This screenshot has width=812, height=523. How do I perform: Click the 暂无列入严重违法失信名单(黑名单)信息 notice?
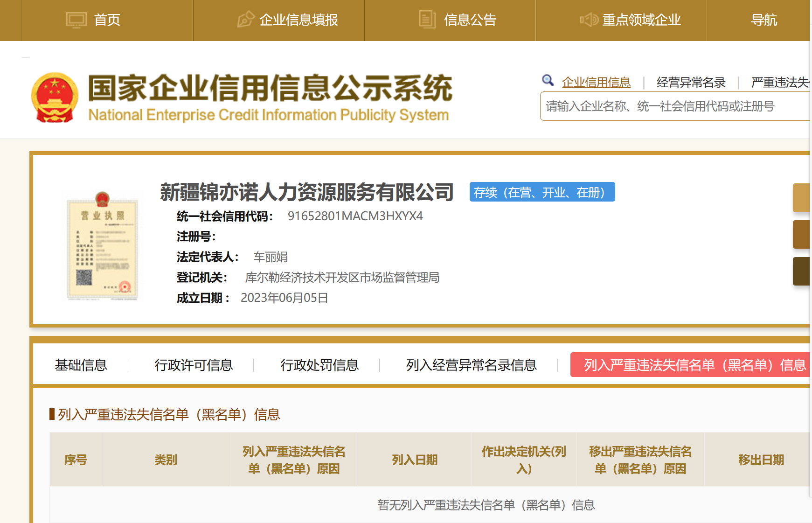(486, 505)
